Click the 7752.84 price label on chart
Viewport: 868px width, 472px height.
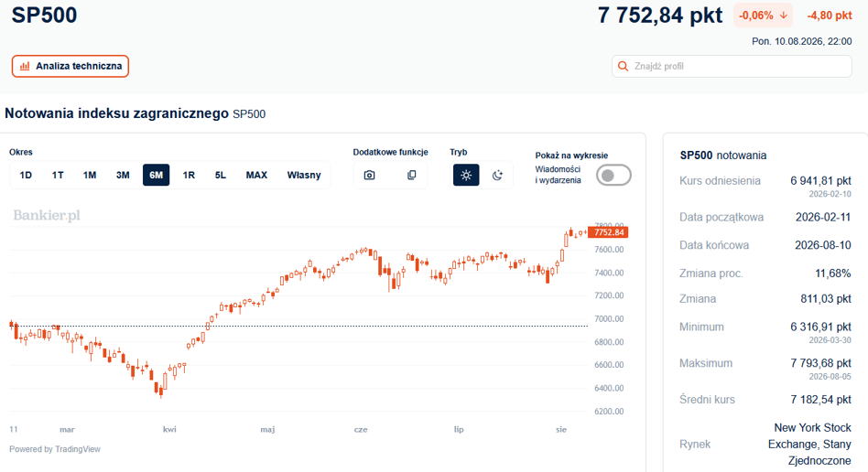(608, 232)
